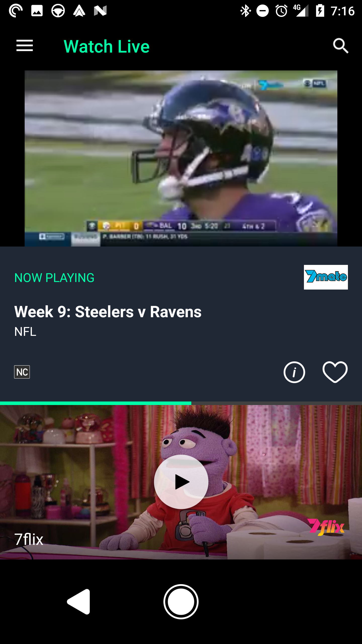This screenshot has height=644, width=362.
Task: Tap the Android back button
Action: [79, 601]
